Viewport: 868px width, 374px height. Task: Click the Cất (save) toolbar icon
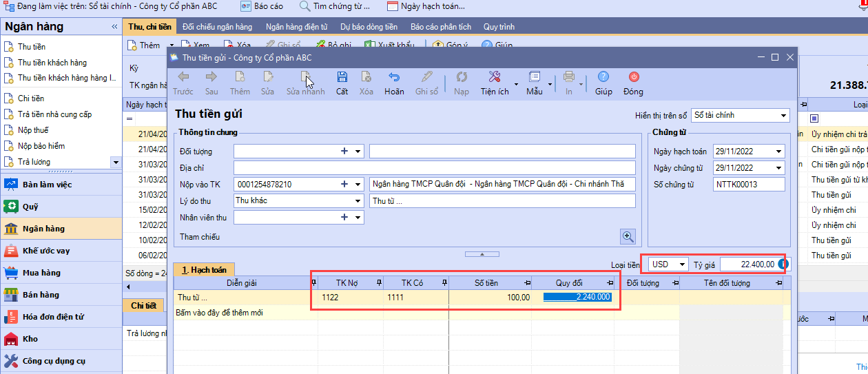coord(342,77)
